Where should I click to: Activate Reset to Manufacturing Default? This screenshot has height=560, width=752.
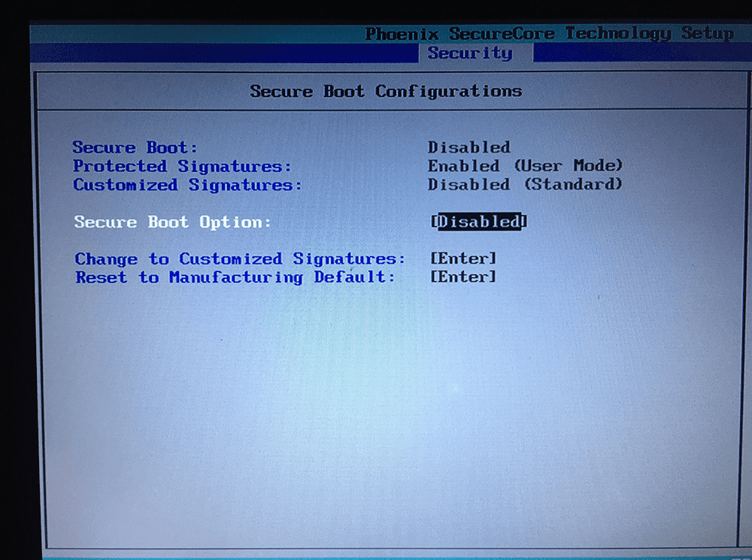(x=226, y=277)
